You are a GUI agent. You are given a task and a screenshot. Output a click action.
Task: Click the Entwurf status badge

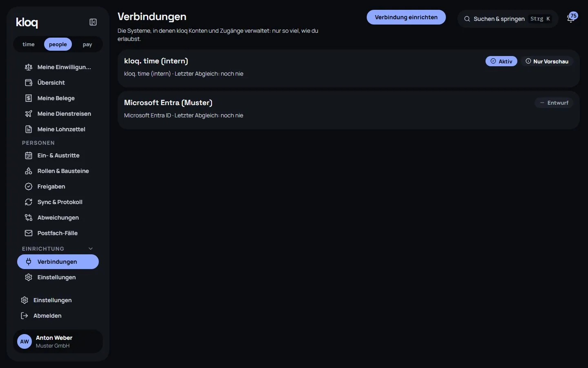pyautogui.click(x=554, y=103)
